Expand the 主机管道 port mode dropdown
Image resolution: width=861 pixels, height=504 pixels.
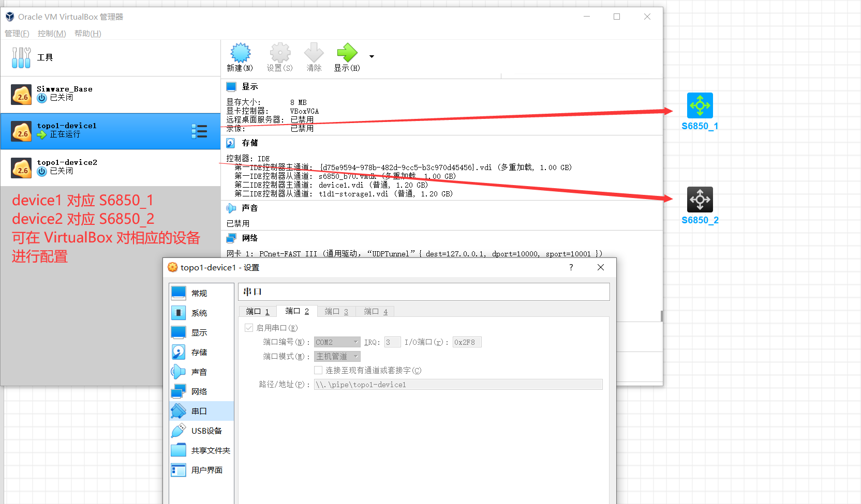337,357
